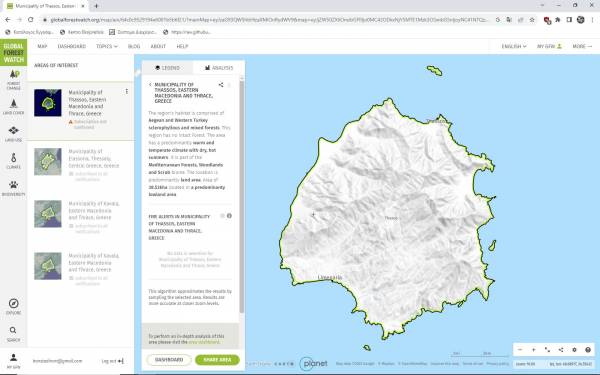The width and height of the screenshot is (600, 375).
Task: Click the Share Area button
Action: (217, 360)
